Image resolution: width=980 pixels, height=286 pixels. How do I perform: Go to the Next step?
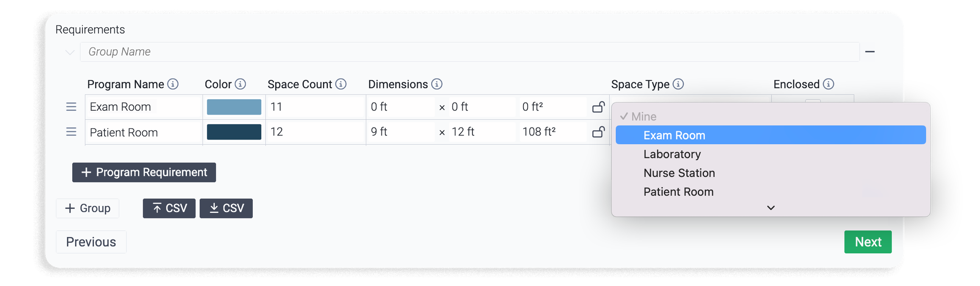868,242
